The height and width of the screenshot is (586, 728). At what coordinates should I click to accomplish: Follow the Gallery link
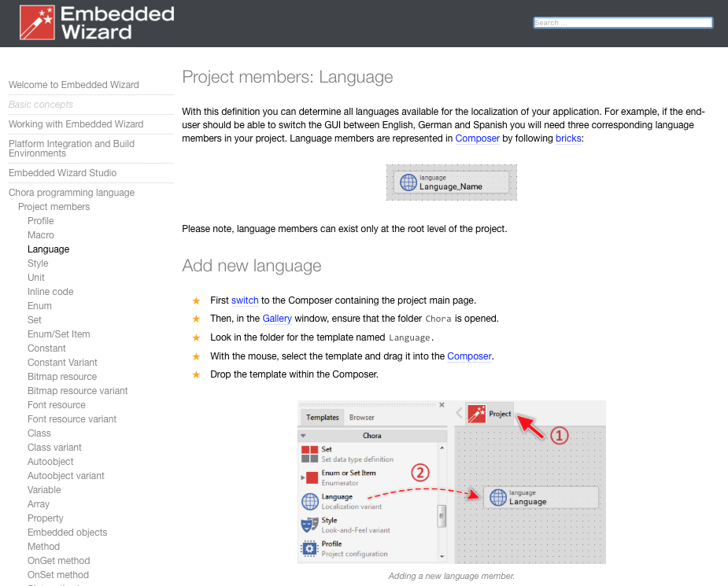coord(277,319)
